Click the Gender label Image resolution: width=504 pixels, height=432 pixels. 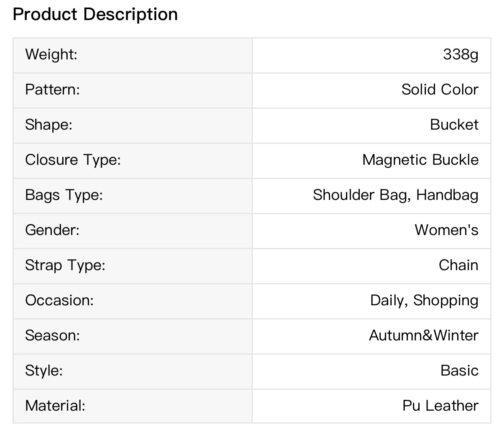pos(52,230)
